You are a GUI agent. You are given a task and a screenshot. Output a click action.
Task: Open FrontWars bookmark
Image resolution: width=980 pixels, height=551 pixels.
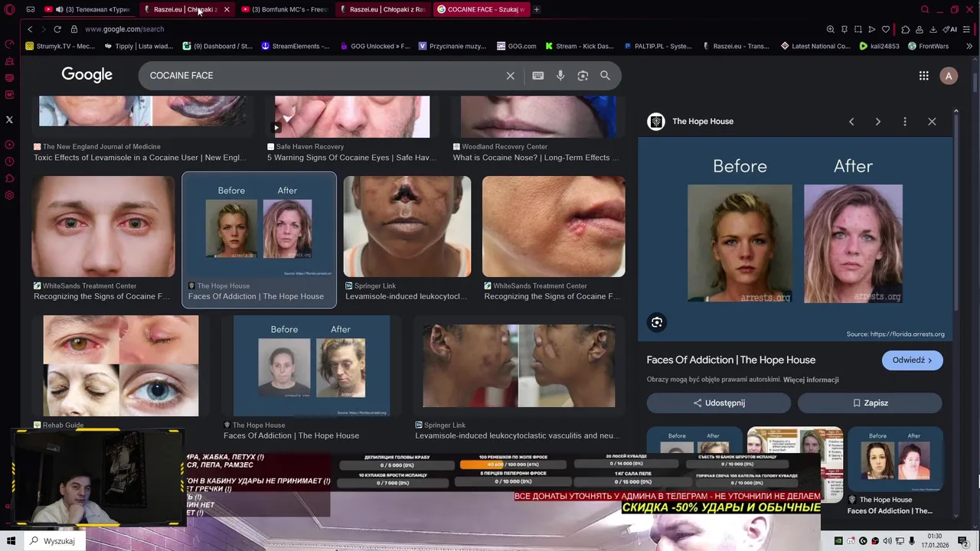(929, 46)
